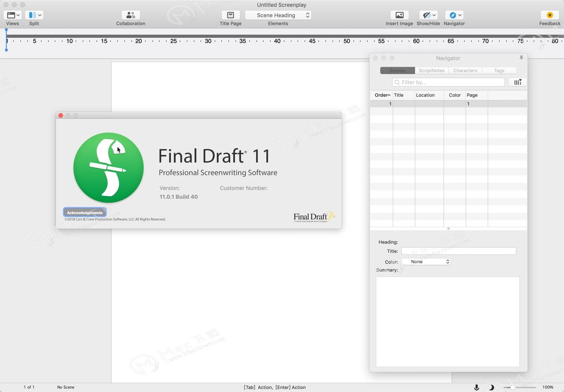The image size is (564, 392).
Task: Click the Show/Hide invisibles icon
Action: (427, 15)
